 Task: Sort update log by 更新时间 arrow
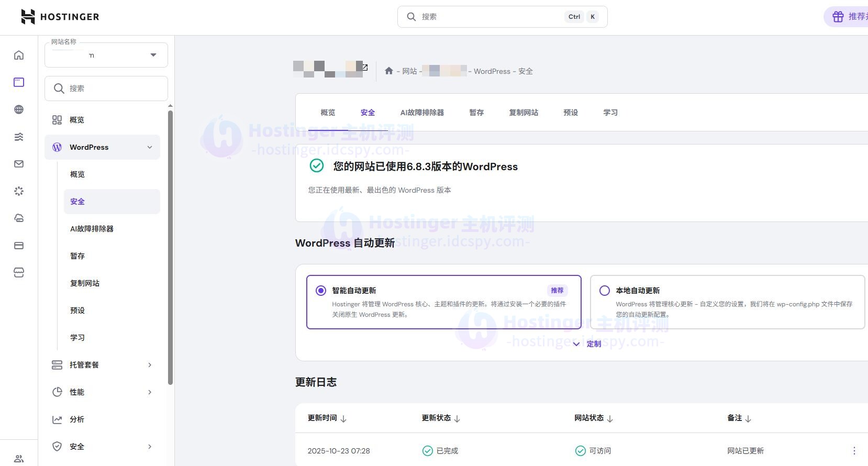[x=343, y=418]
